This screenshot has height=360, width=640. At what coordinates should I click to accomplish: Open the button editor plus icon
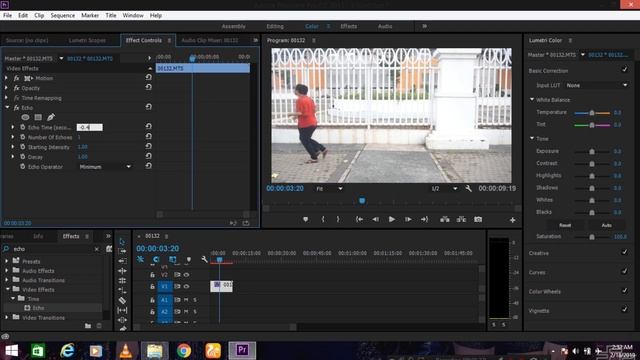(512, 220)
